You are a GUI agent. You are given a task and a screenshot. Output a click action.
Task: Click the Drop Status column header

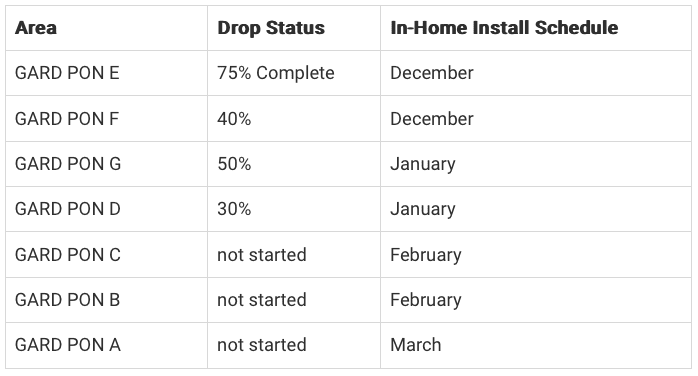click(271, 28)
